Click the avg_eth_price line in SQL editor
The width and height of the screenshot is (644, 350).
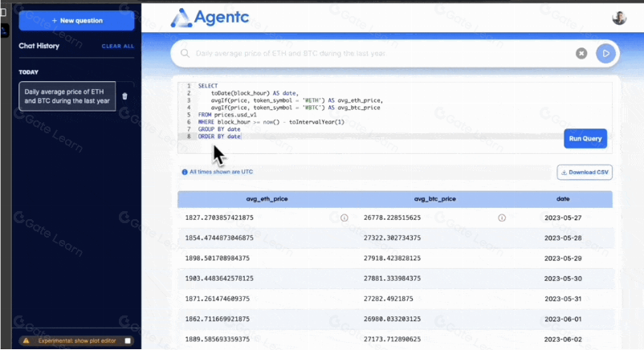pyautogui.click(x=297, y=100)
